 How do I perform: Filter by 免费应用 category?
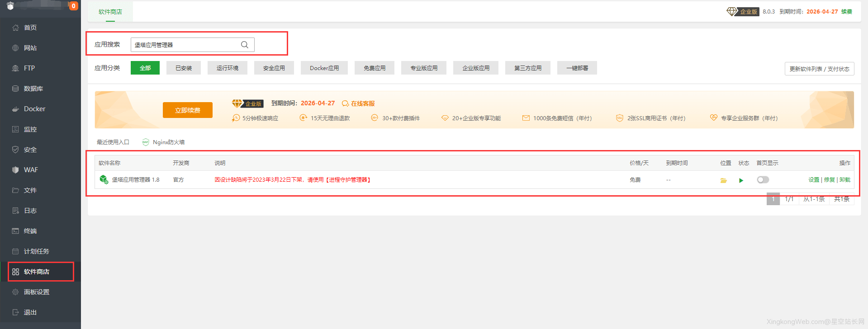pos(375,68)
